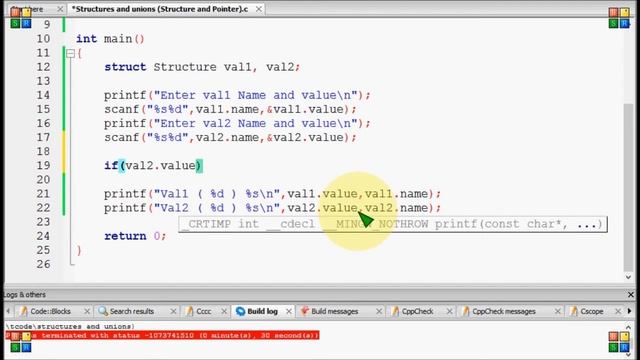
Task: Close the Build messages tab
Action: click(379, 311)
